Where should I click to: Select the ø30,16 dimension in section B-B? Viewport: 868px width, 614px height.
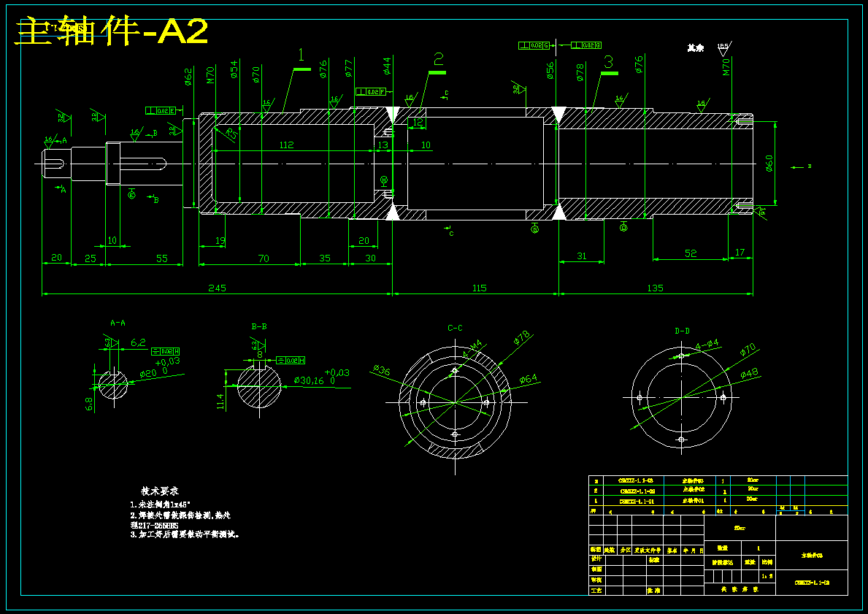[x=309, y=381]
